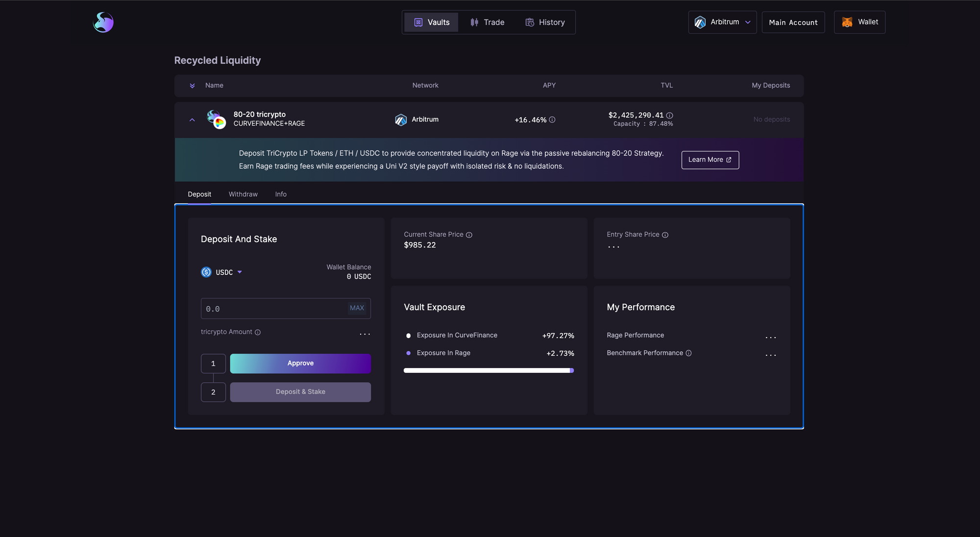Click the Network column header
Screen dimensions: 980x537
click(x=425, y=85)
